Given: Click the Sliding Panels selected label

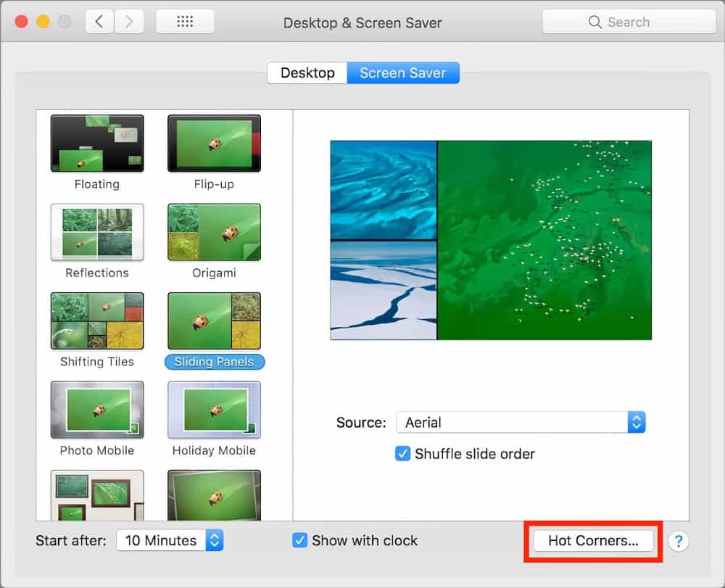Looking at the screenshot, I should pyautogui.click(x=214, y=362).
